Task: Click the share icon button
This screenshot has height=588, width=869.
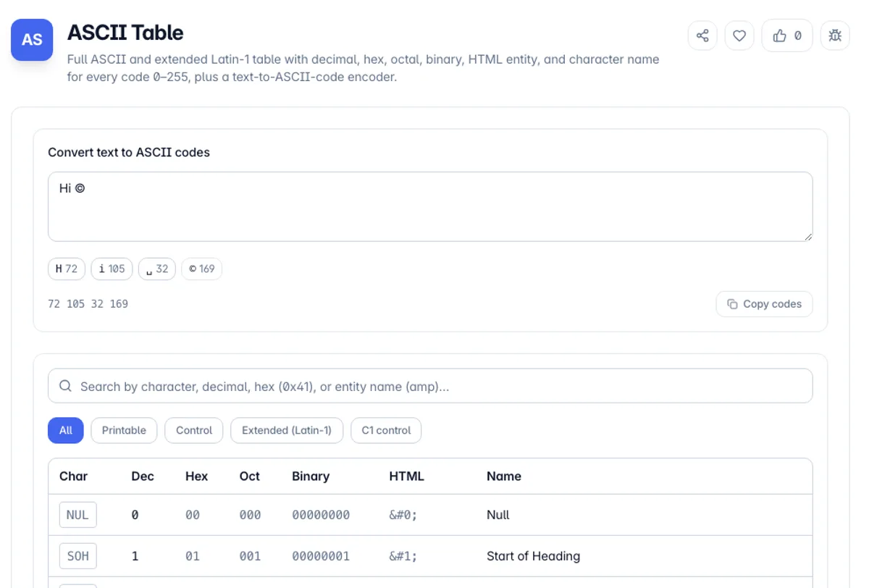Action: click(702, 35)
